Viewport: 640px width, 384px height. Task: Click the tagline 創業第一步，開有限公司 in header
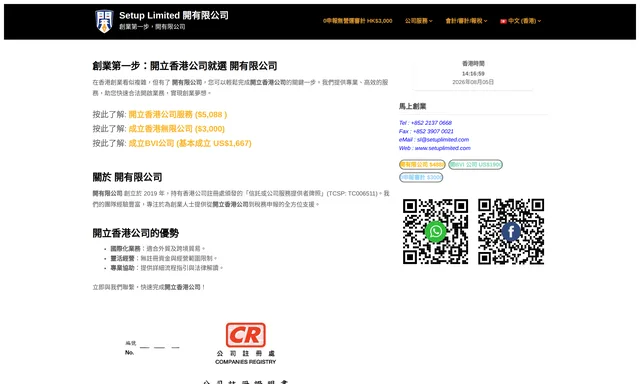point(152,27)
